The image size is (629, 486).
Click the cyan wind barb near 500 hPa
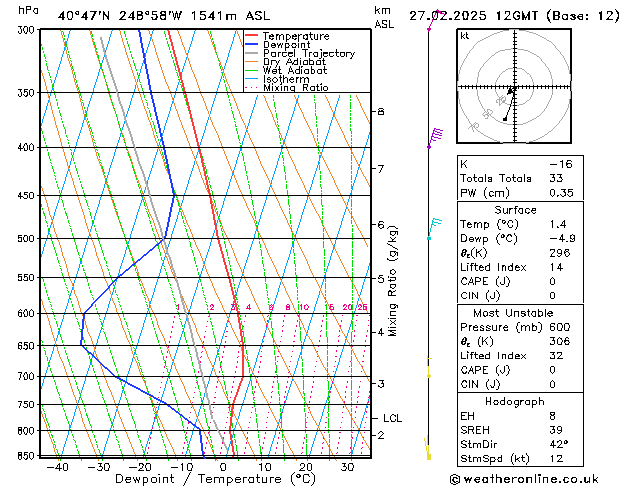pyautogui.click(x=434, y=229)
